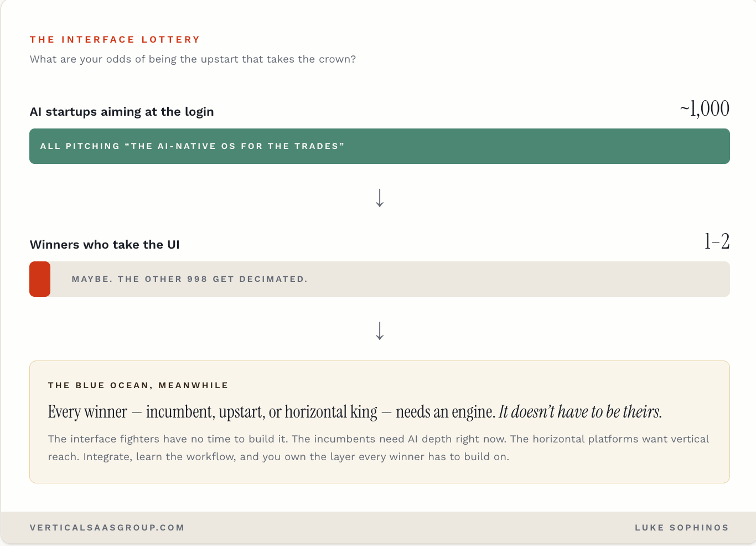Image resolution: width=756 pixels, height=546 pixels.
Task: Click the LUKE SOPHINOS author name
Action: [x=682, y=528]
